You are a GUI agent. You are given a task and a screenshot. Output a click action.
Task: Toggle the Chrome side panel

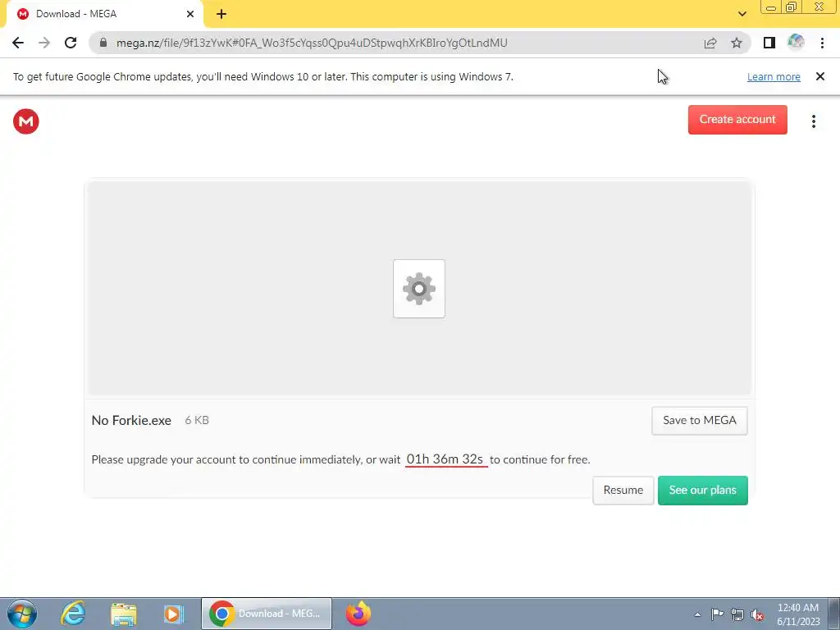point(769,43)
